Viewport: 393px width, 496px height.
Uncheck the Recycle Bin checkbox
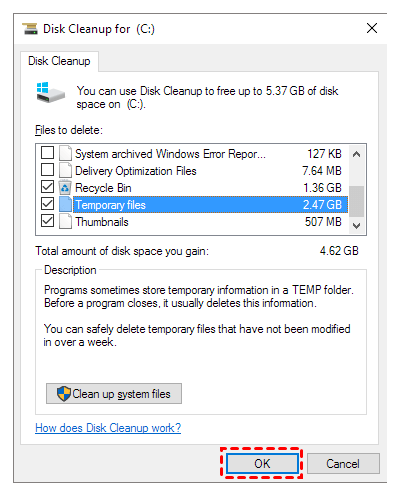coord(47,187)
